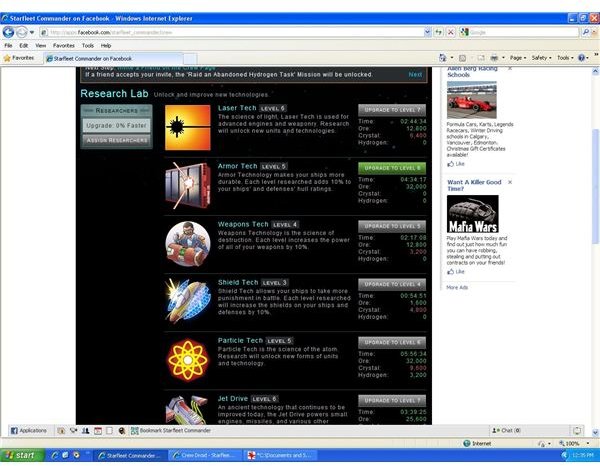This screenshot has height=466, width=600.
Task: Click the Shield Tech title
Action: point(238,283)
